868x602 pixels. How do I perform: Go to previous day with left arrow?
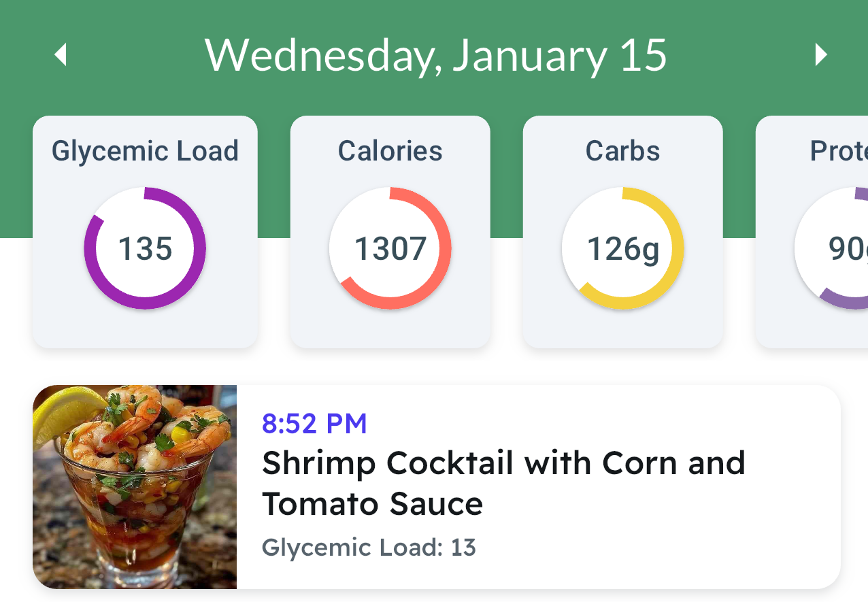[61, 54]
